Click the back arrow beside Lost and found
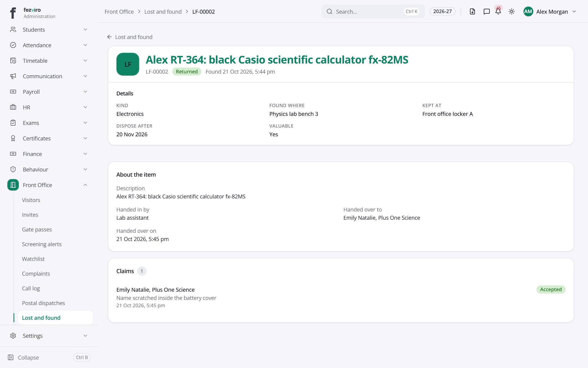Image resolution: width=588 pixels, height=368 pixels. [x=109, y=37]
